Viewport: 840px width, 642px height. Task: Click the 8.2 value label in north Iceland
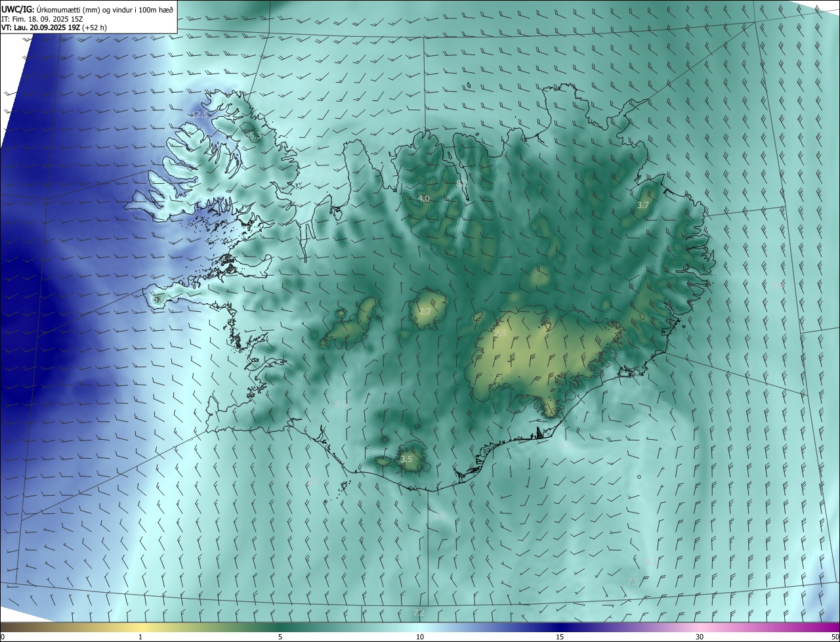(x=462, y=184)
